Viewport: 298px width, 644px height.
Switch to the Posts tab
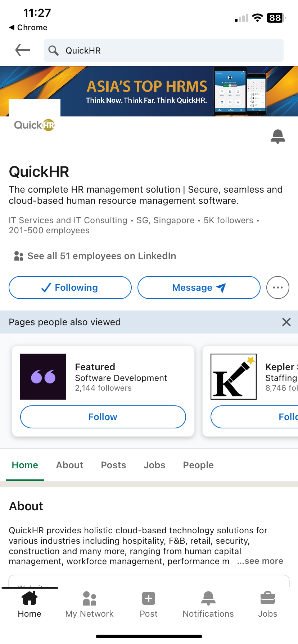tap(113, 465)
